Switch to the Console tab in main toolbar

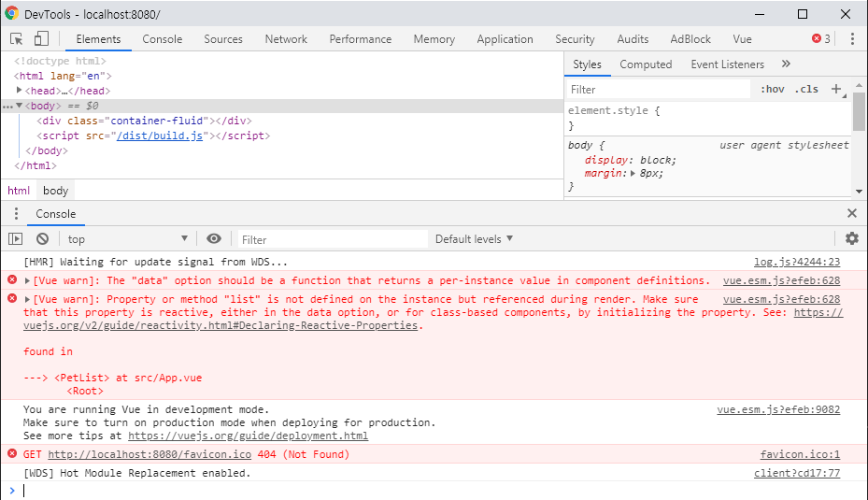point(163,39)
